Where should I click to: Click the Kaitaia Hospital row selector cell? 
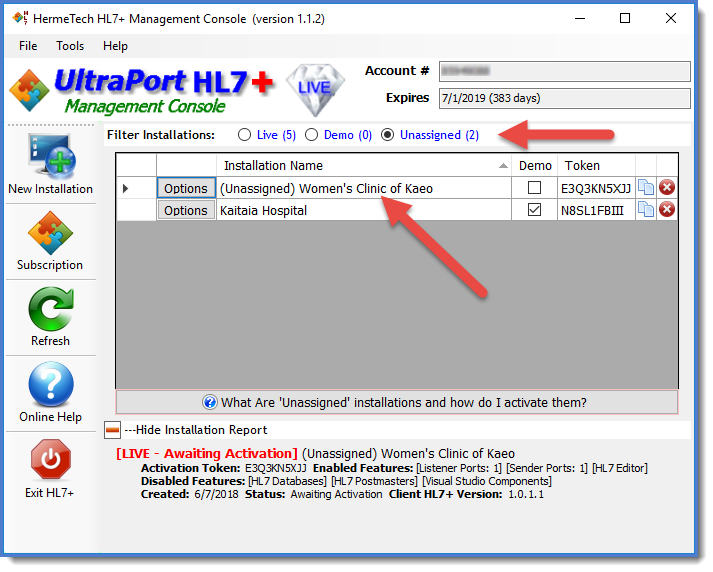pos(136,211)
